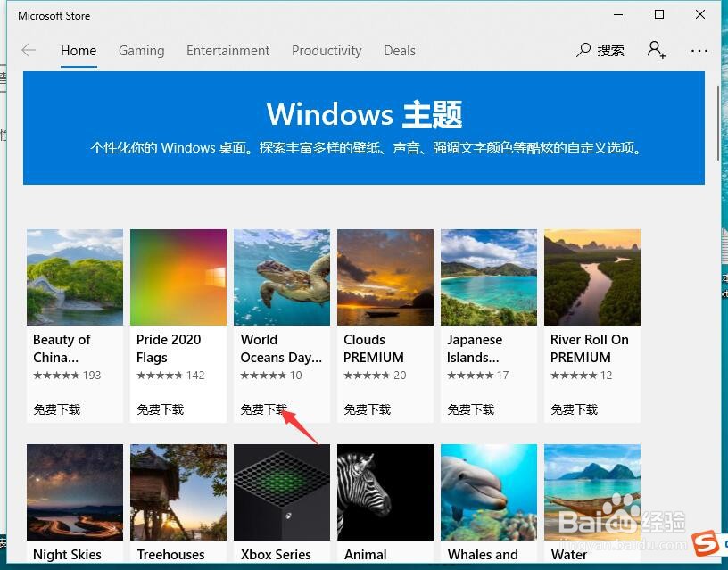The width and height of the screenshot is (728, 570).
Task: Open Animal zebra theme thumbnail
Action: pyautogui.click(x=385, y=492)
